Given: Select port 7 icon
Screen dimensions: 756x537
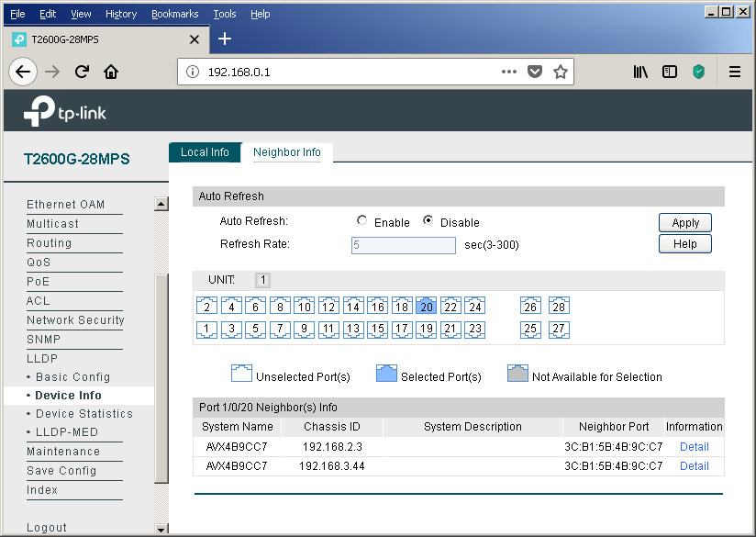Looking at the screenshot, I should pyautogui.click(x=280, y=330).
